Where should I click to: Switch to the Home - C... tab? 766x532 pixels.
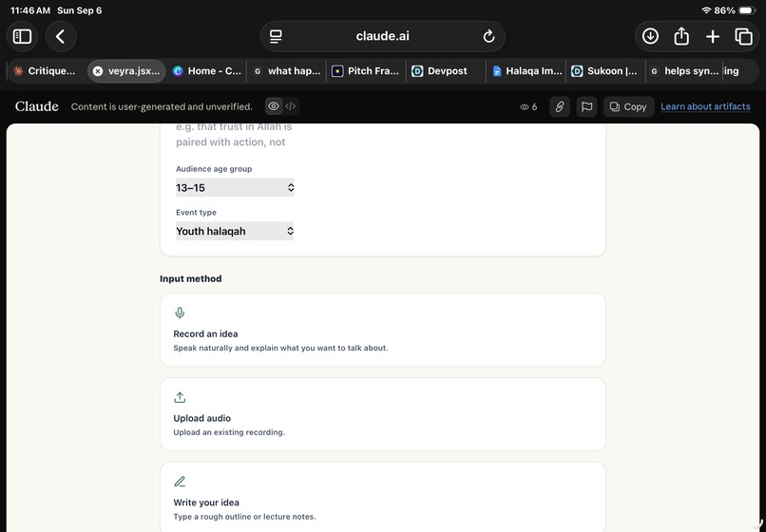[207, 71]
